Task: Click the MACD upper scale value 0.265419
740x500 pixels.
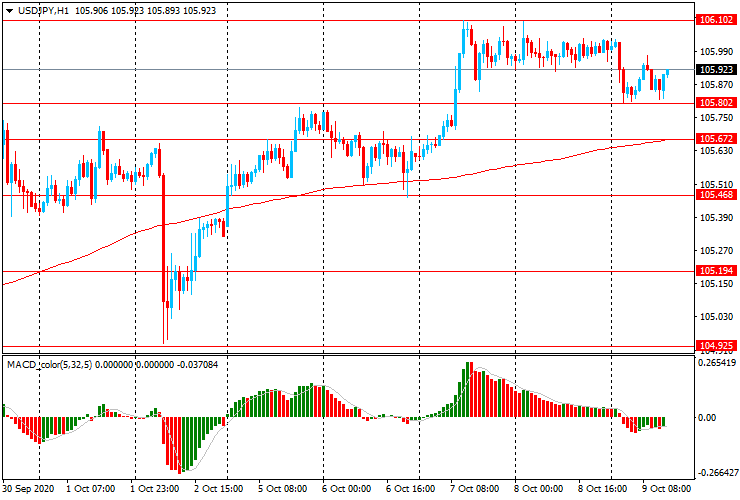Action: [x=717, y=363]
